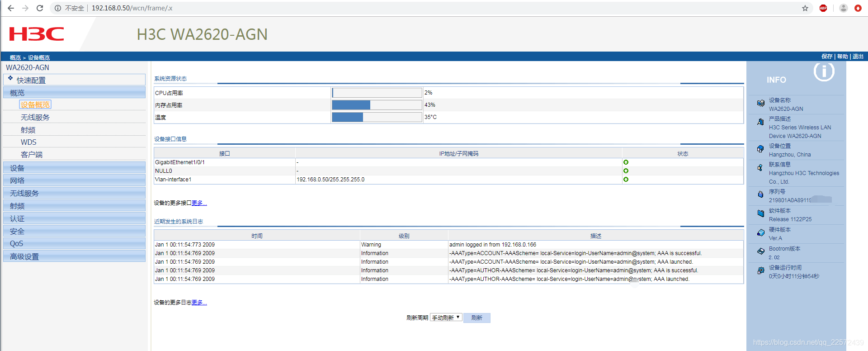Viewport: 868px width, 351px height.
Task: Click the H3C logo
Action: coord(37,34)
